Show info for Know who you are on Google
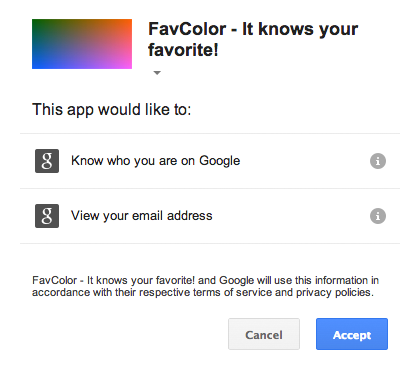This screenshot has width=416, height=367. coord(378,161)
